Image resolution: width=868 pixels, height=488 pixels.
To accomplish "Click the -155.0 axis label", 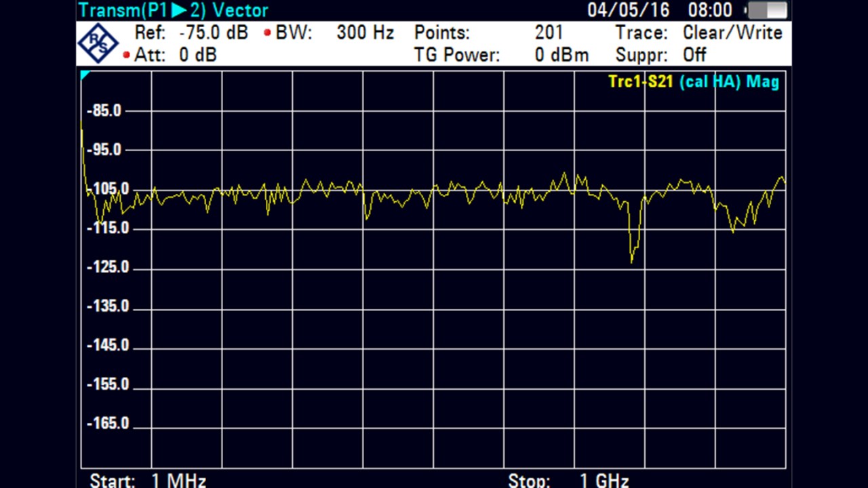I will (108, 384).
